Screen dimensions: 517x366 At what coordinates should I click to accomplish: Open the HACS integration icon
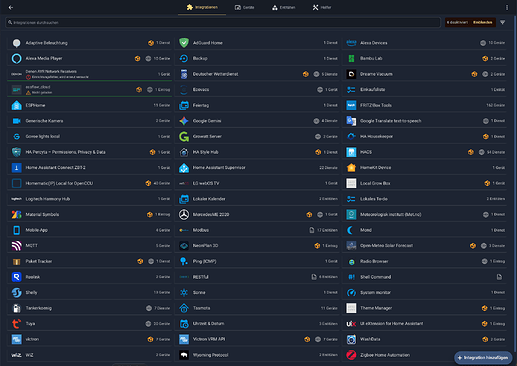[x=351, y=152]
